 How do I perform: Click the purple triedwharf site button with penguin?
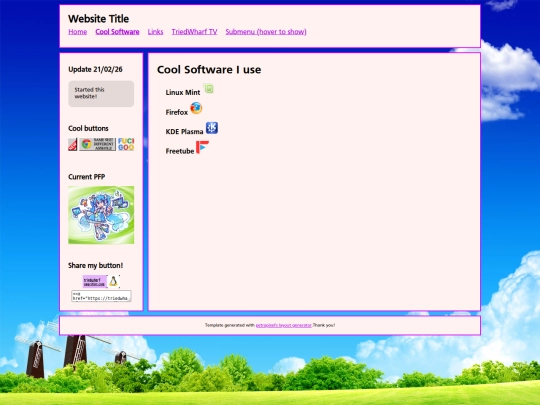[101, 281]
